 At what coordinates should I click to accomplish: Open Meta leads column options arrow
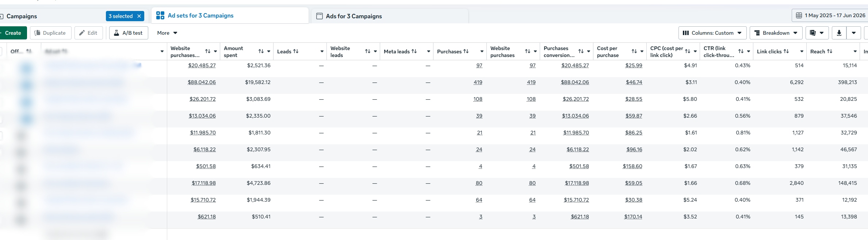point(429,52)
